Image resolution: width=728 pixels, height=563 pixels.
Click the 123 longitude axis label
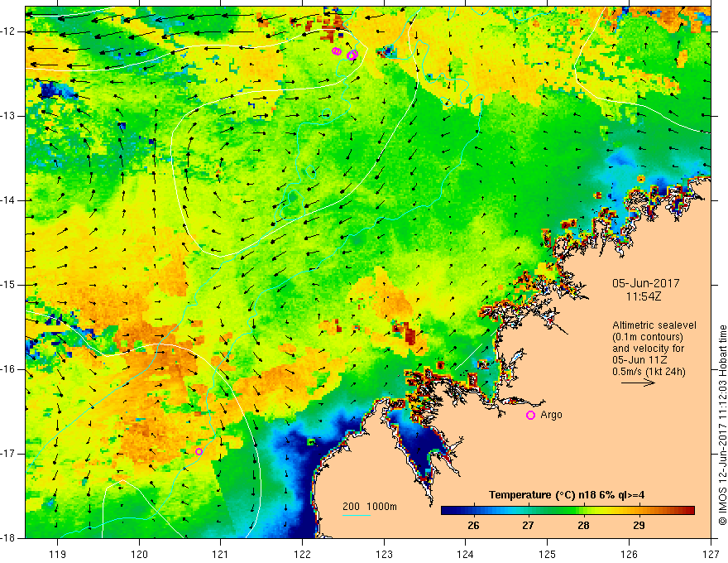tap(384, 554)
